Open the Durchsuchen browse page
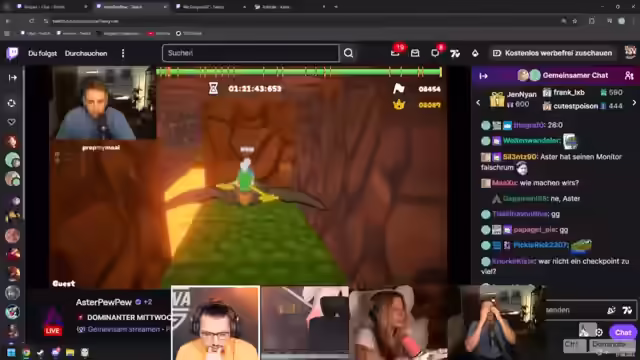 tap(86, 53)
